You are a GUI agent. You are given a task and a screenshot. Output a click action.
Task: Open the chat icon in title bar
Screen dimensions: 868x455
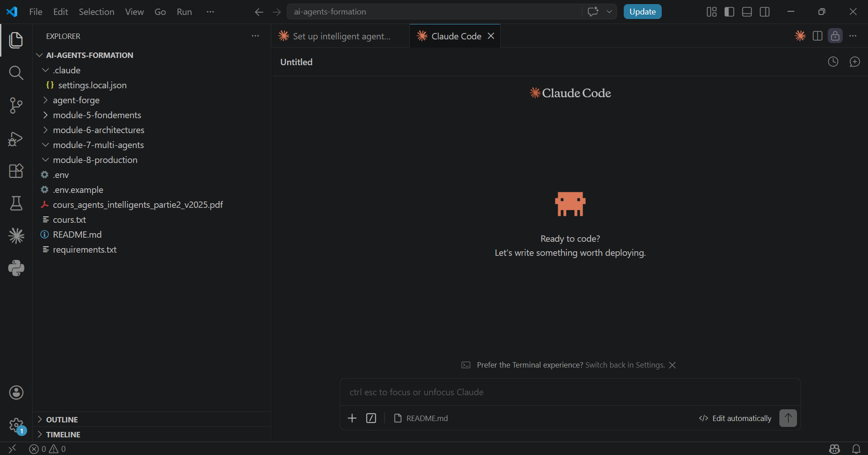click(593, 12)
